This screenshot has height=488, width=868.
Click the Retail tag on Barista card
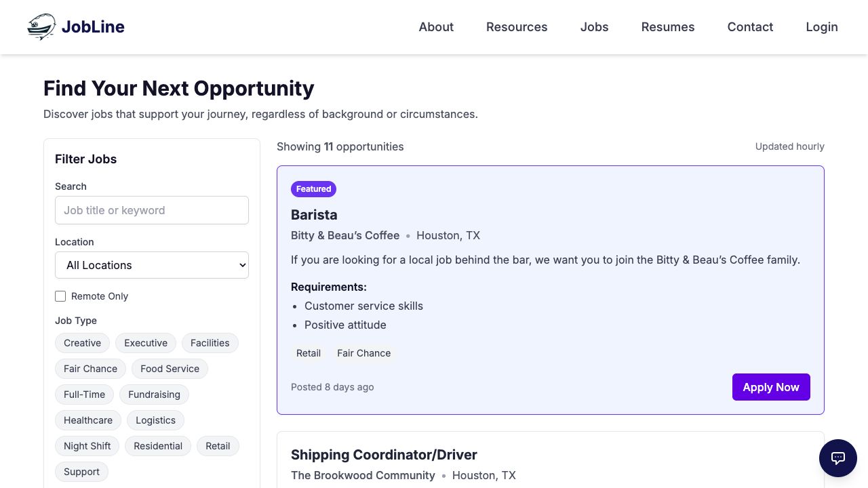(309, 353)
